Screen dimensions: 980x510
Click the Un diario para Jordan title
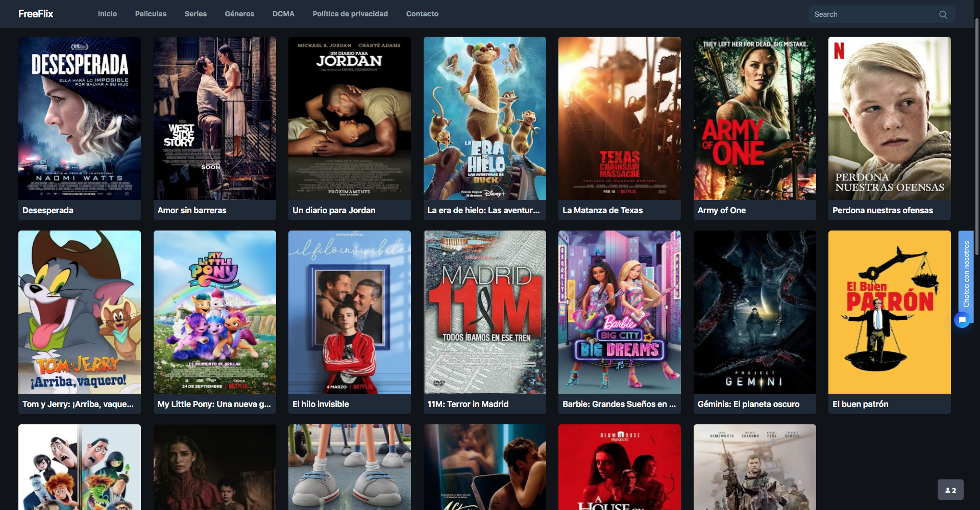tap(334, 210)
